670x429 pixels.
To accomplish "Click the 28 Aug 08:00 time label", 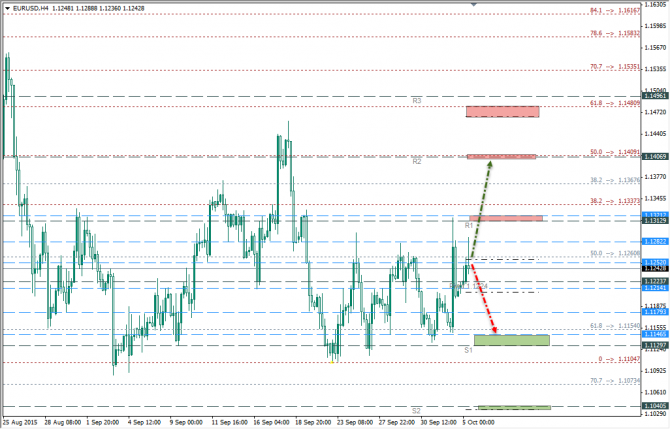I will (63, 422).
